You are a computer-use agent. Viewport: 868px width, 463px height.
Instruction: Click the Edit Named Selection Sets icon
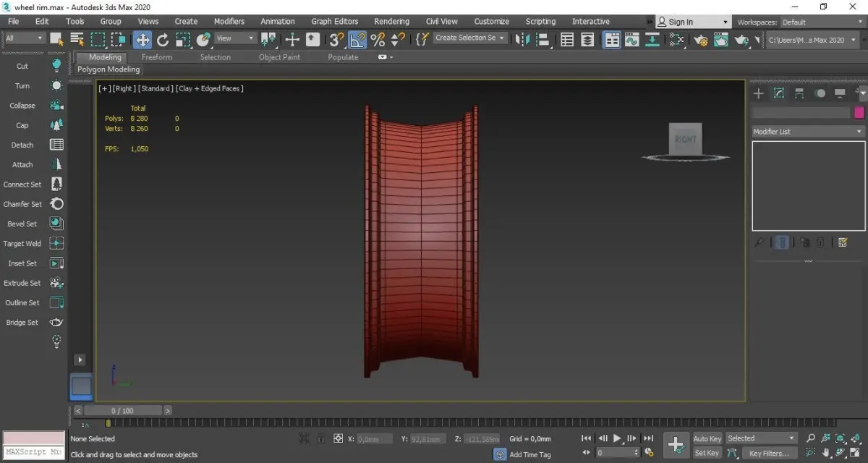422,39
